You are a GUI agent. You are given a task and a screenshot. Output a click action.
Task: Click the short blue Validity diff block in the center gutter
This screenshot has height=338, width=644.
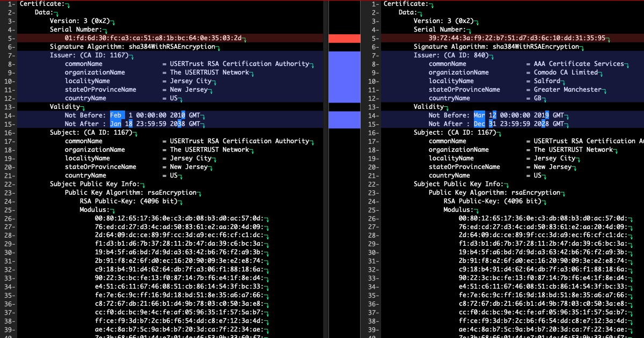pyautogui.click(x=345, y=120)
